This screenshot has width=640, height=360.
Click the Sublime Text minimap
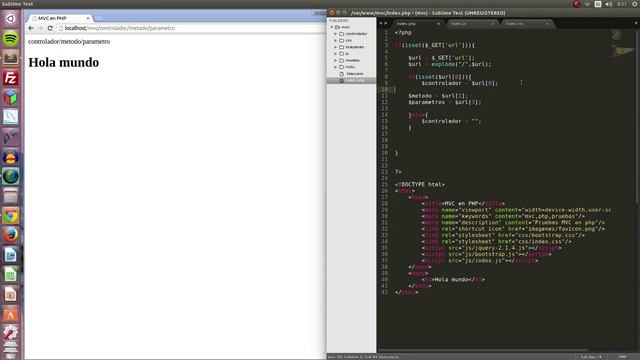(x=622, y=43)
